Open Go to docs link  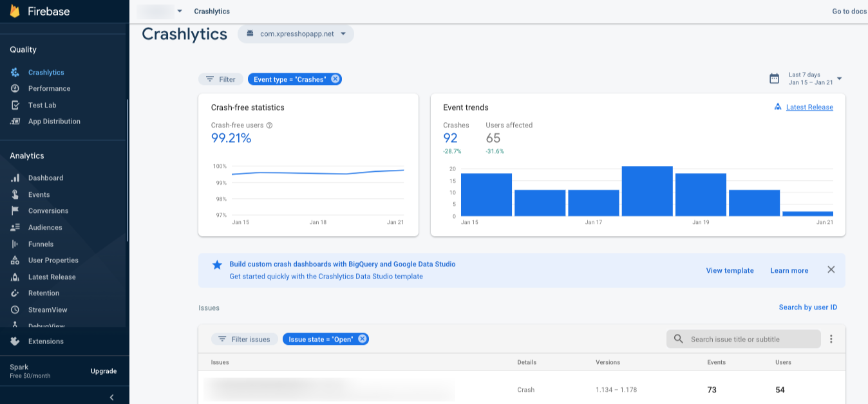(x=849, y=12)
